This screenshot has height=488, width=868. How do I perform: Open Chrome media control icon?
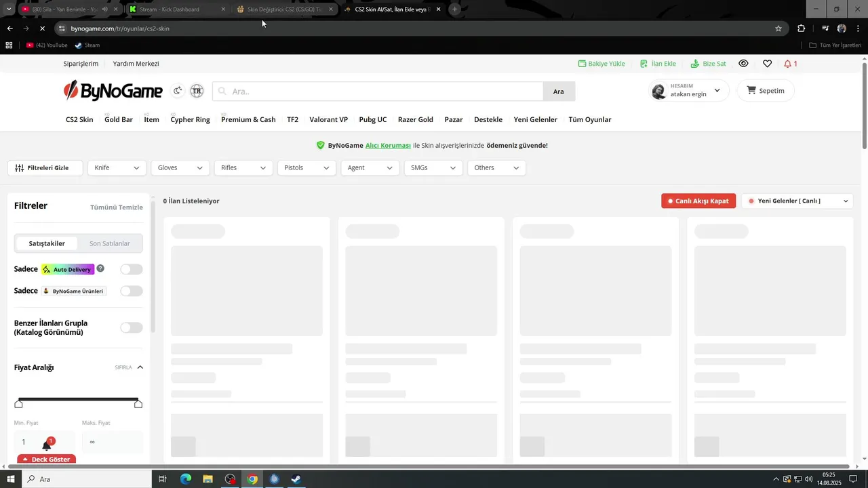coord(825,28)
